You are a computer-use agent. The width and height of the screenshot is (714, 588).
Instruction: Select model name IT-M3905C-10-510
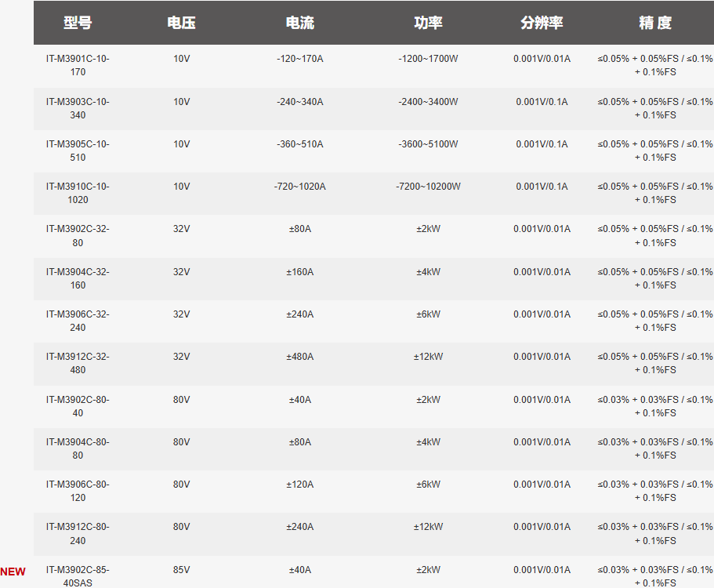[x=78, y=151]
